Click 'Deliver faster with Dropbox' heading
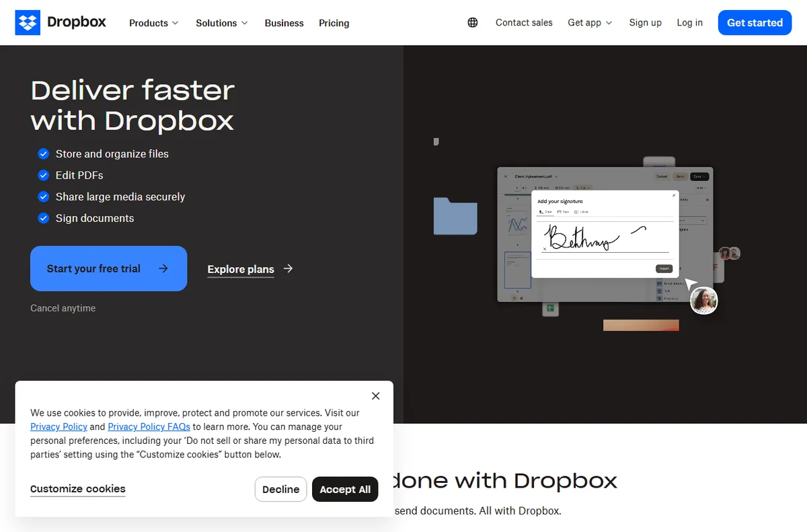The height and width of the screenshot is (532, 807). coord(132,106)
